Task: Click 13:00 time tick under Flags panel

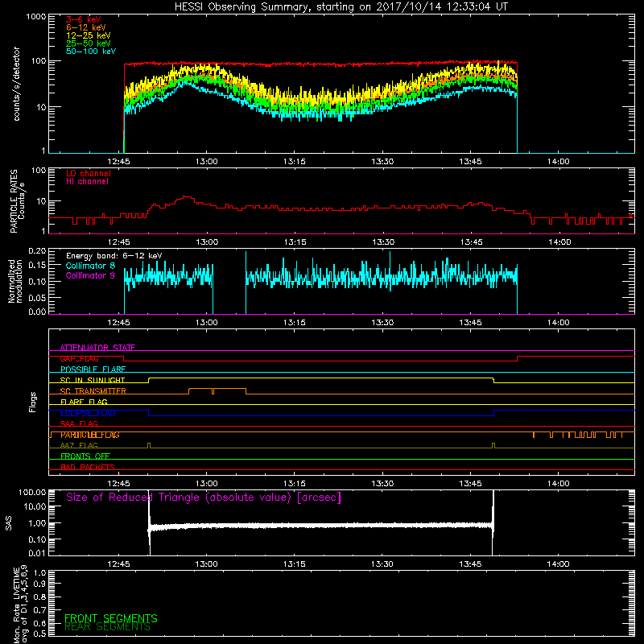Action: (207, 484)
